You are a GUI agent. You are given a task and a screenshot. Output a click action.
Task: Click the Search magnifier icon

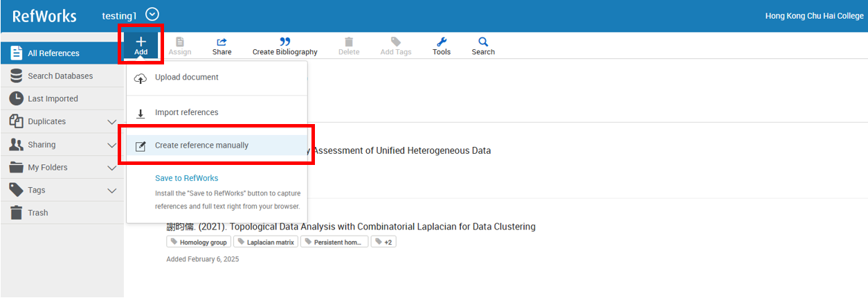[x=483, y=42]
